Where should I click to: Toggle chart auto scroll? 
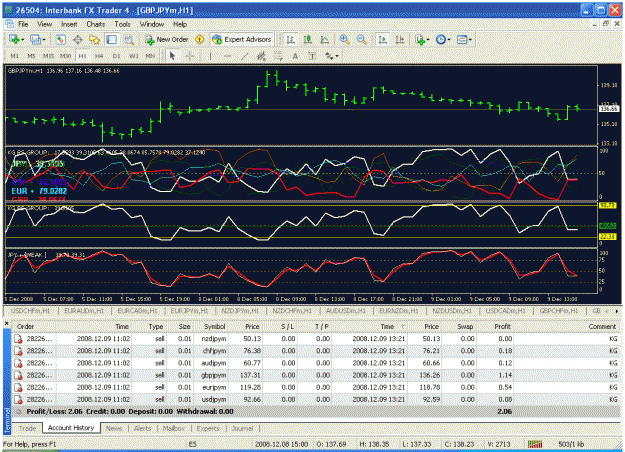pos(383,39)
